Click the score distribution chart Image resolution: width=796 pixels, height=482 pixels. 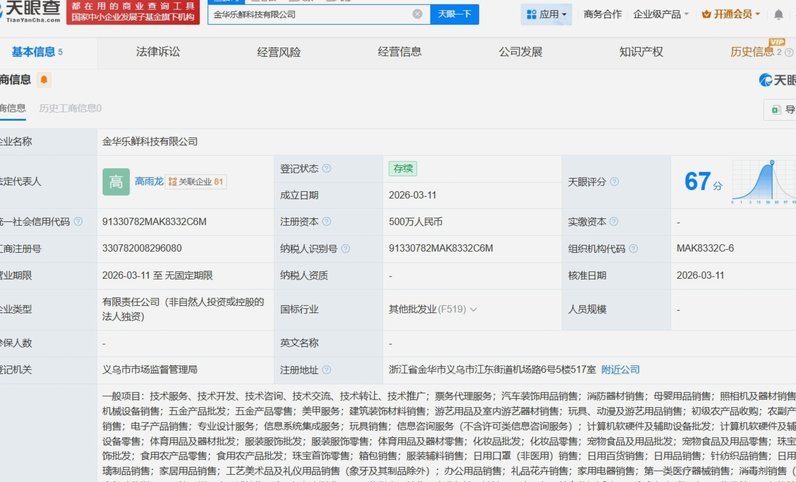click(x=764, y=181)
